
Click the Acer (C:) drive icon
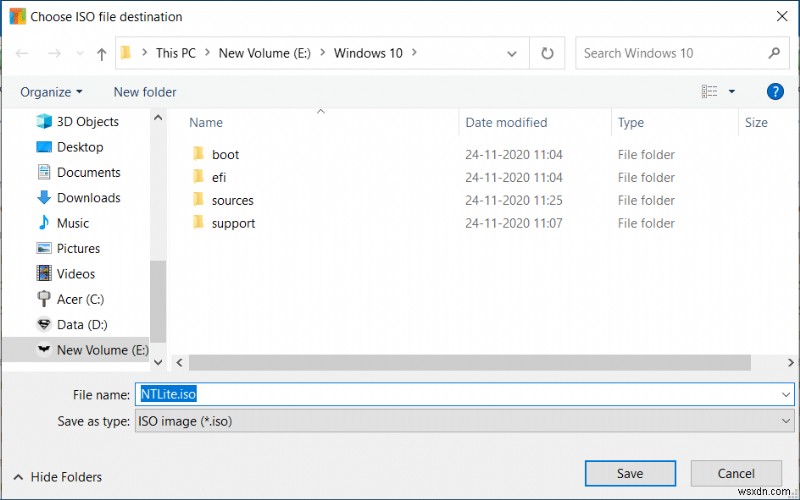click(44, 298)
